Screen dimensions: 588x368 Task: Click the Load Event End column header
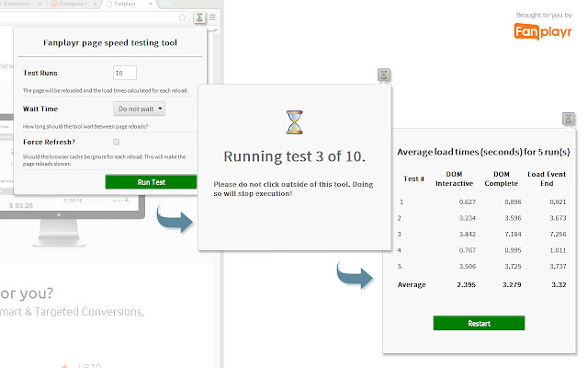tap(547, 178)
